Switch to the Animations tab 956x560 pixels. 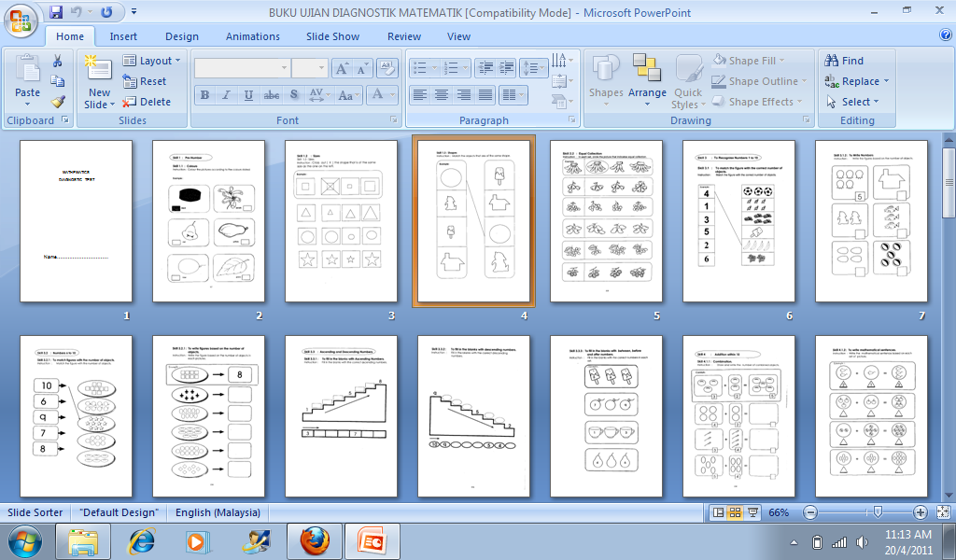(252, 36)
